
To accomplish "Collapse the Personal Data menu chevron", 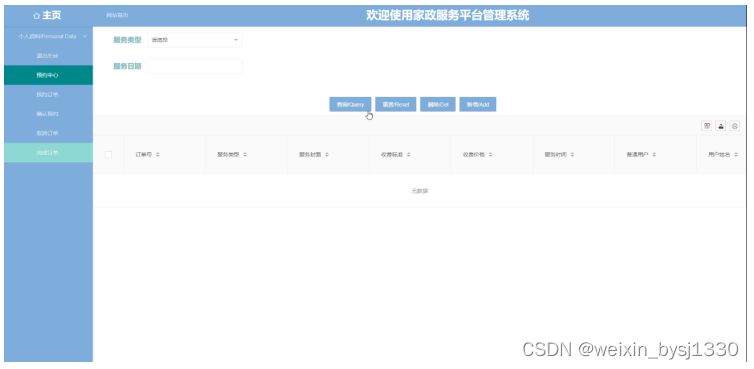I will click(85, 36).
